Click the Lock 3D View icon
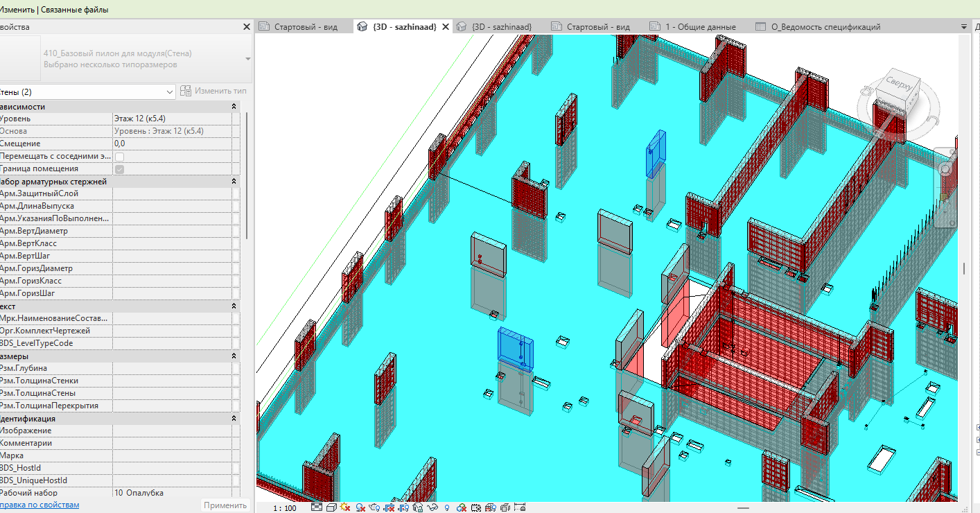 pos(418,507)
